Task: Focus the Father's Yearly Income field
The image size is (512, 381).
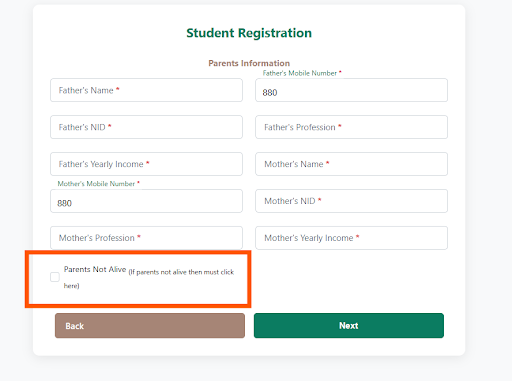Action: (146, 164)
